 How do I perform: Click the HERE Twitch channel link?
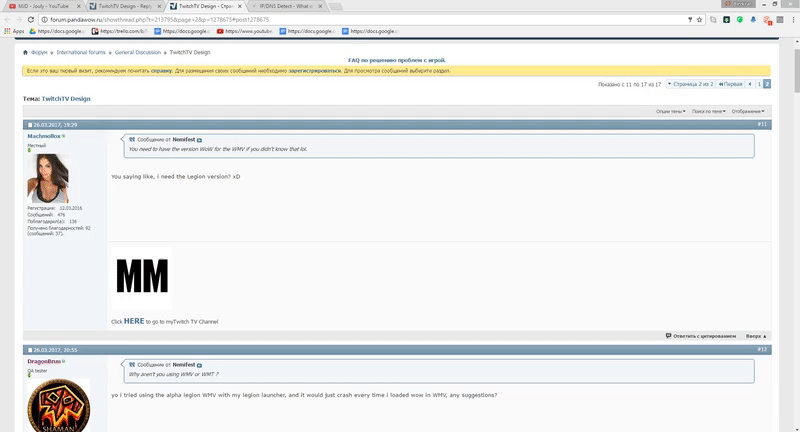pyautogui.click(x=134, y=321)
